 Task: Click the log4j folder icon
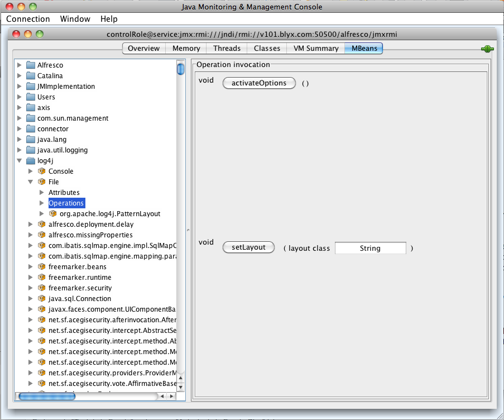click(x=31, y=160)
